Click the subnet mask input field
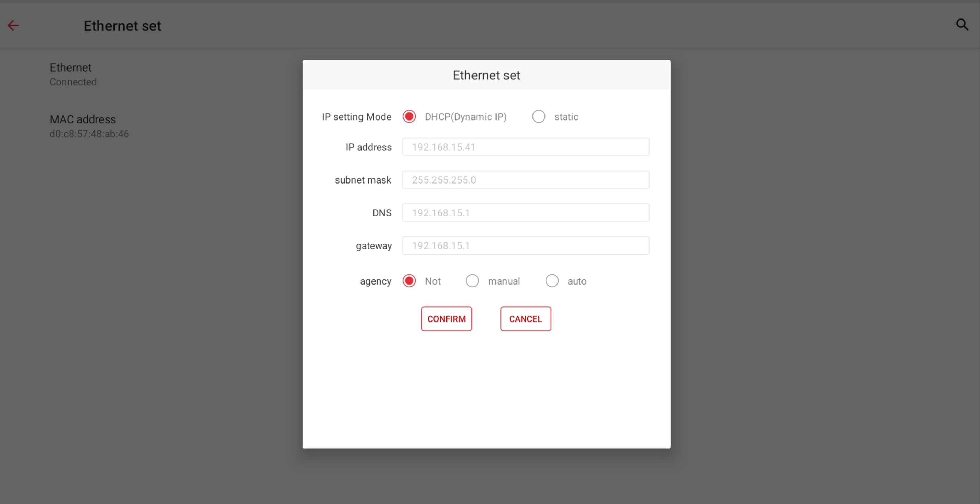980x504 pixels. 525,180
